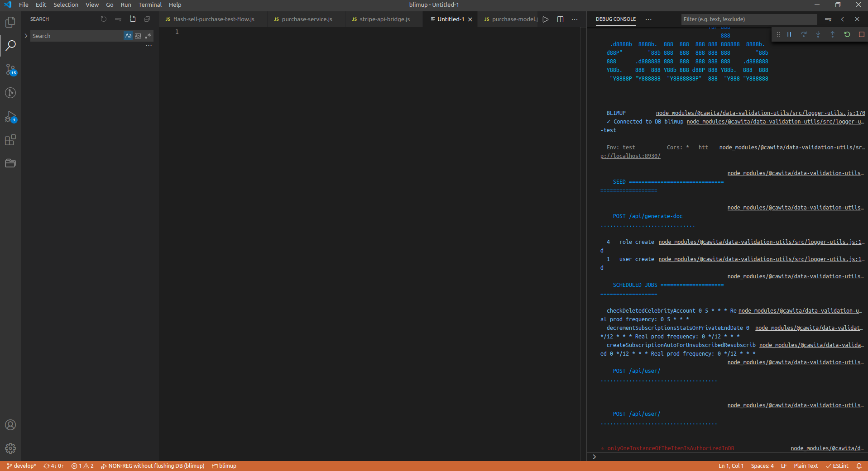This screenshot has width=868, height=471.
Task: Click the develop* branch in status bar
Action: [21, 466]
